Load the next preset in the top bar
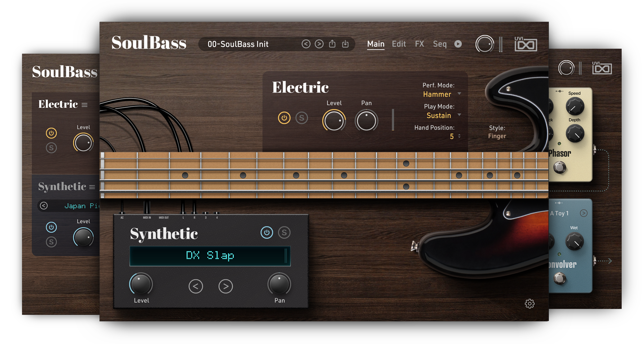Viewport: 644px width, 344px height. point(319,44)
